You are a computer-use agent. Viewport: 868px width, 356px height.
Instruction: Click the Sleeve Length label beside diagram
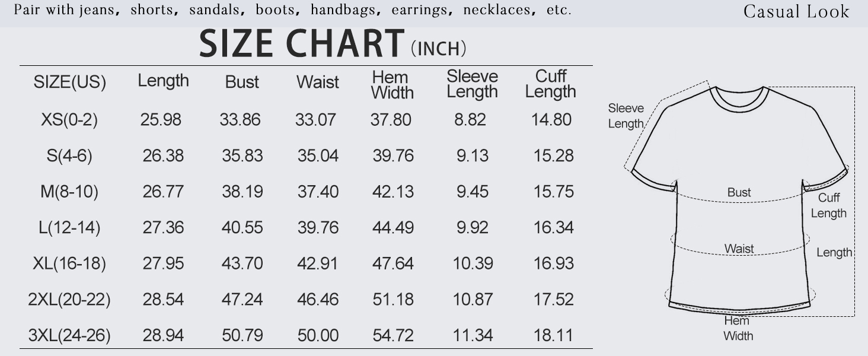tap(626, 116)
